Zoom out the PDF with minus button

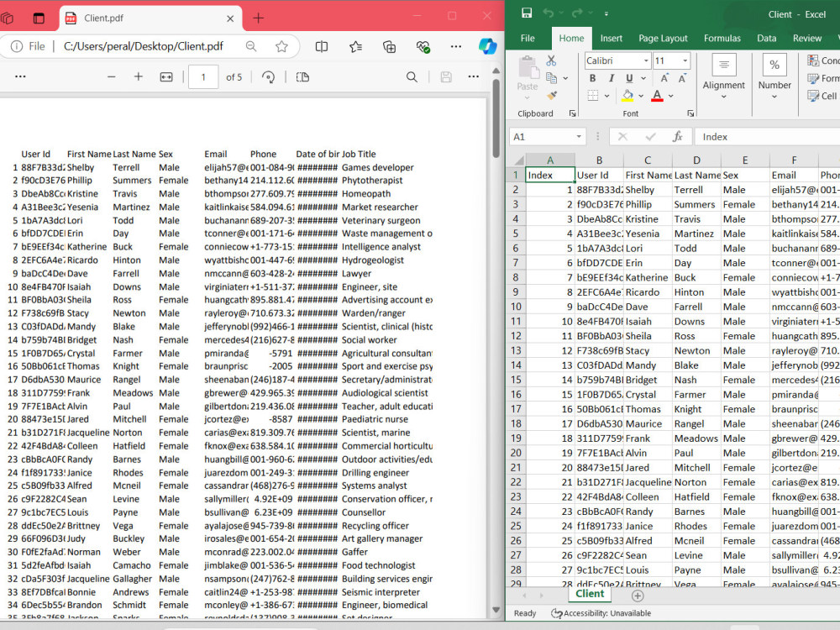tap(112, 77)
